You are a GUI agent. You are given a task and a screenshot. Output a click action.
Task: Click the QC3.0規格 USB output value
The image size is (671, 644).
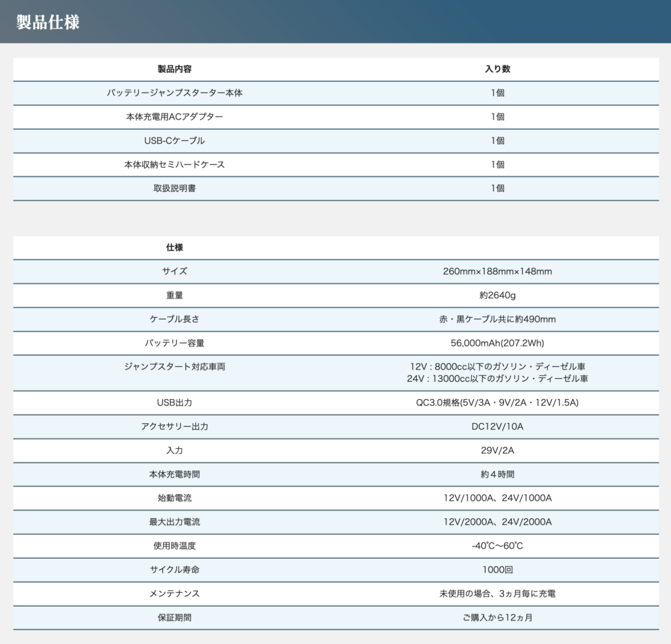pyautogui.click(x=497, y=402)
